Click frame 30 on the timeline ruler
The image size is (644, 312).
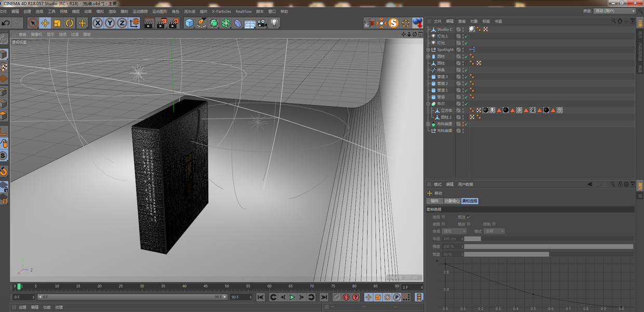click(142, 287)
